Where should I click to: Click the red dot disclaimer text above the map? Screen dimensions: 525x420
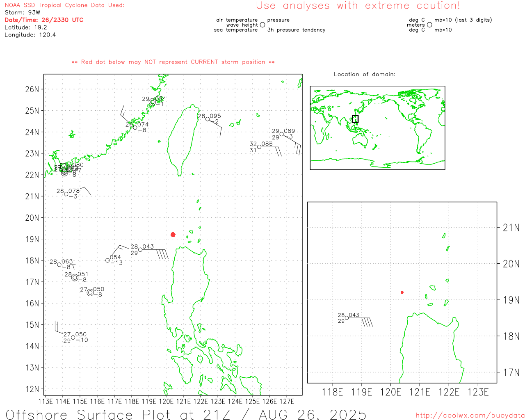[173, 62]
